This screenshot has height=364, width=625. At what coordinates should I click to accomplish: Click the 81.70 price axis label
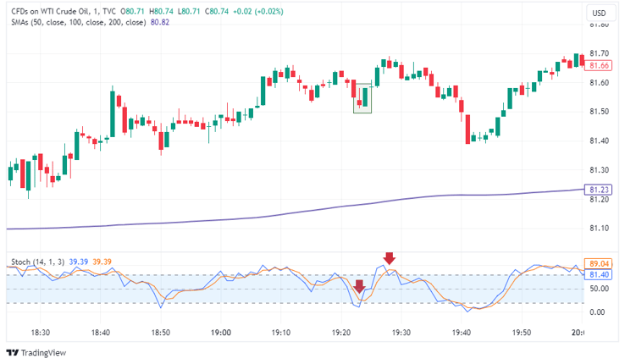point(599,53)
